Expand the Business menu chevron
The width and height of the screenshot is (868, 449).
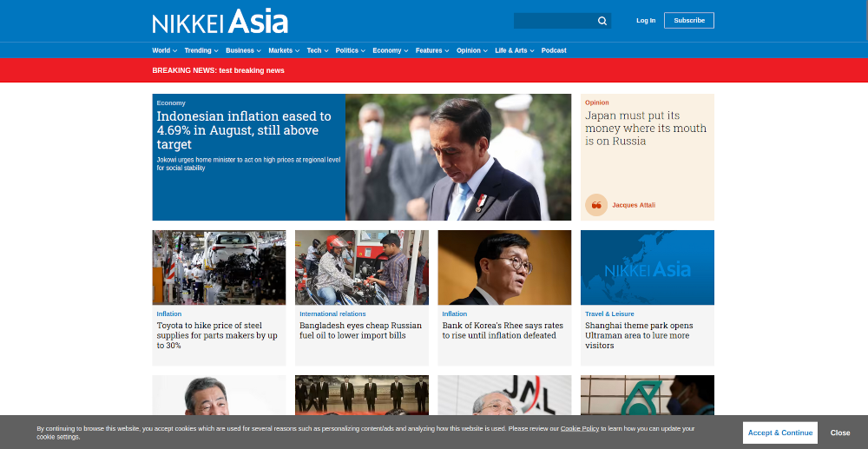point(259,50)
